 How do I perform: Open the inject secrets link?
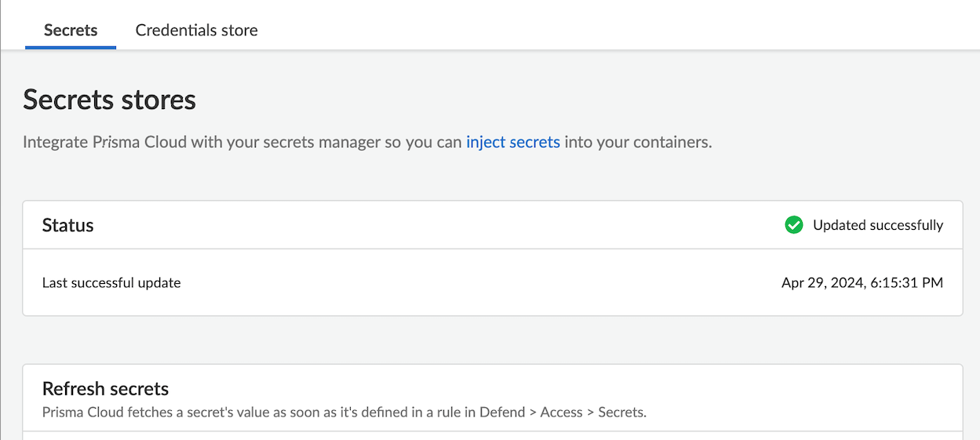pos(512,143)
